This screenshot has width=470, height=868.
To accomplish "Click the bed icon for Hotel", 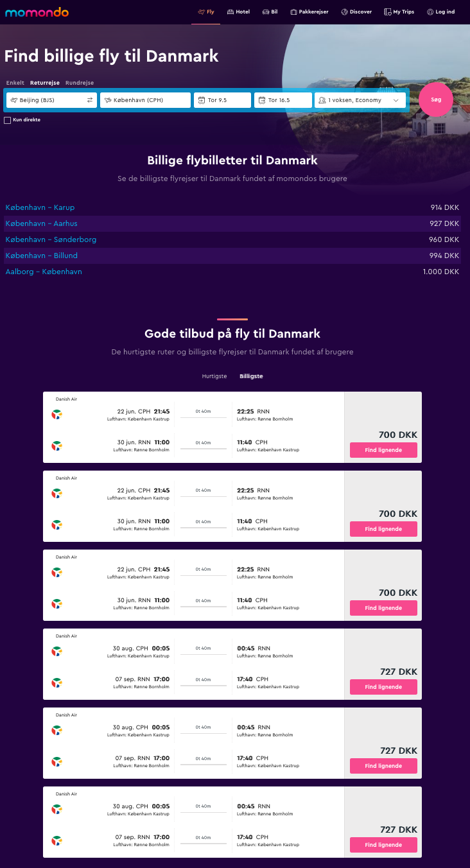I will point(231,12).
